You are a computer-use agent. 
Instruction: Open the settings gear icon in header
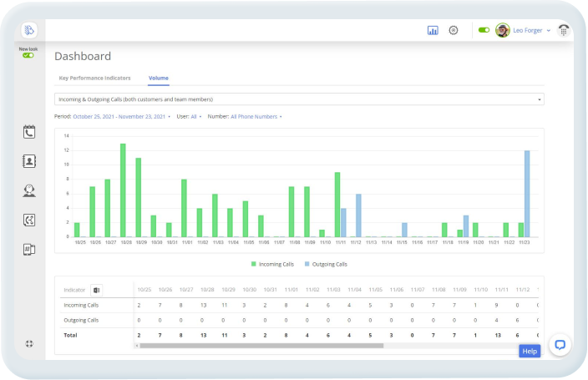[x=454, y=30]
